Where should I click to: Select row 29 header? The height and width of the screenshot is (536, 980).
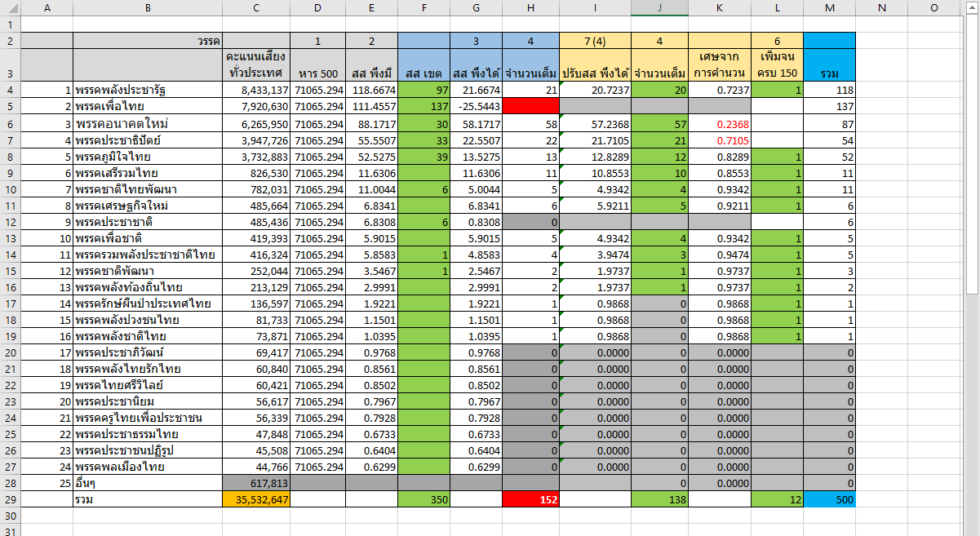(x=9, y=499)
